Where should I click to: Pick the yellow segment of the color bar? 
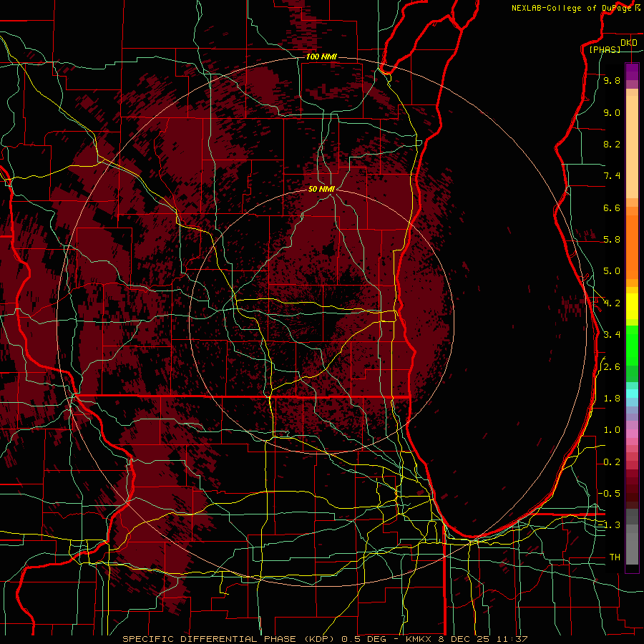632,306
